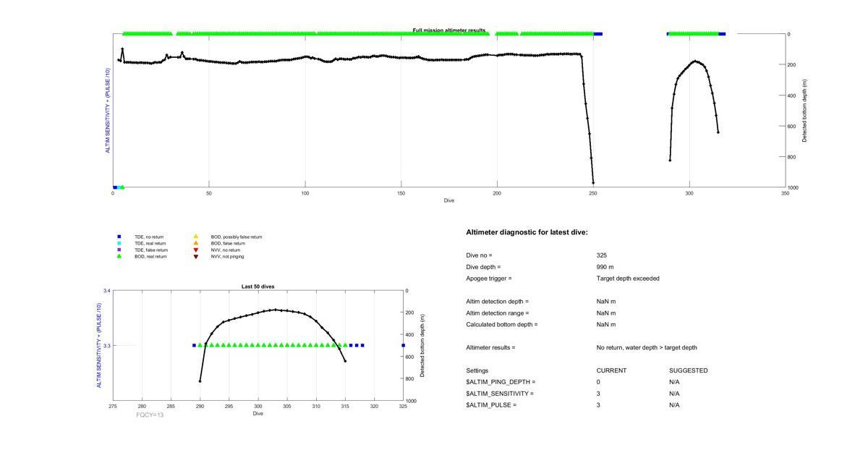Viewport: 868px width, 450px height.
Task: Select the 'BOD, real return' legend label
Action: pyautogui.click(x=150, y=256)
